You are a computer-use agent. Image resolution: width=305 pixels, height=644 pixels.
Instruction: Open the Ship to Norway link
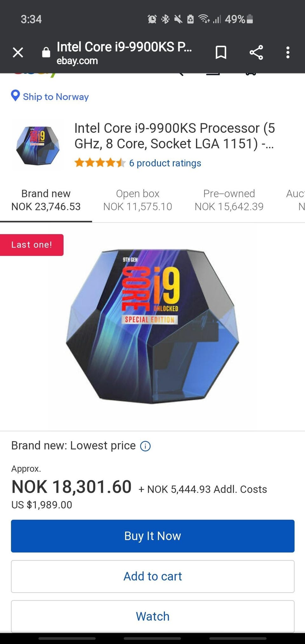tap(56, 97)
